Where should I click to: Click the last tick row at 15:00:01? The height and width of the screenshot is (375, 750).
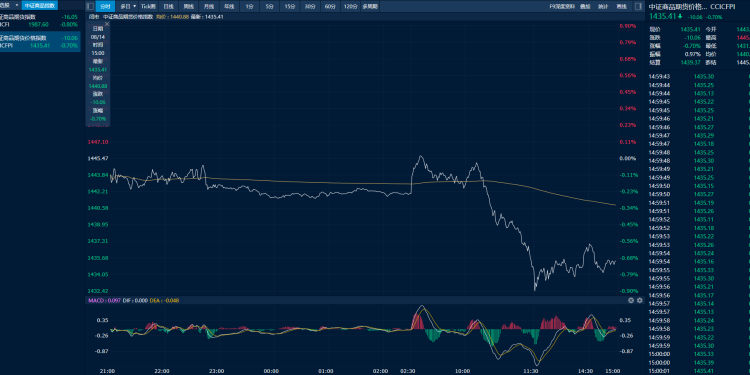pyautogui.click(x=699, y=371)
